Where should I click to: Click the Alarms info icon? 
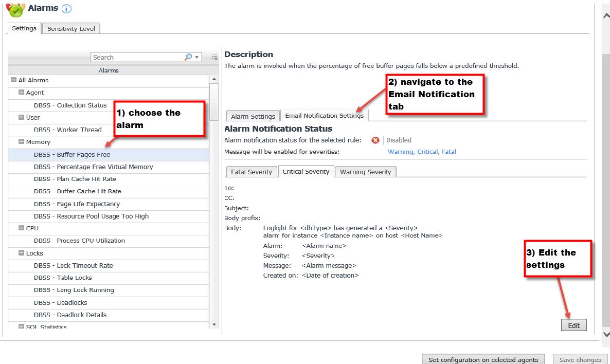coord(66,9)
